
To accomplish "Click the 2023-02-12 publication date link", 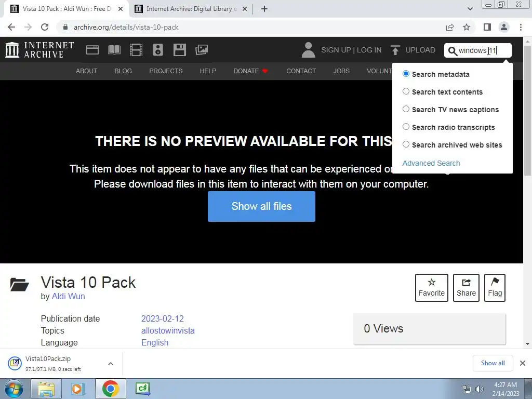I will (x=162, y=318).
